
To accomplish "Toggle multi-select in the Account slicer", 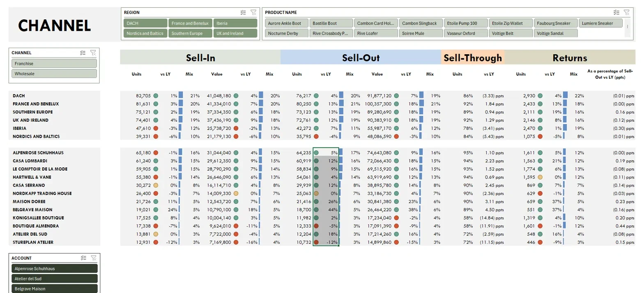I will (x=83, y=258).
